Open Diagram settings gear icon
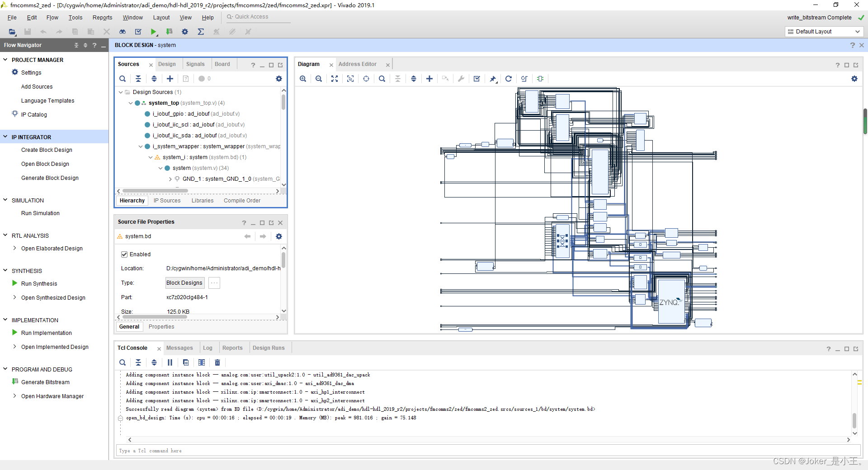 pos(854,79)
